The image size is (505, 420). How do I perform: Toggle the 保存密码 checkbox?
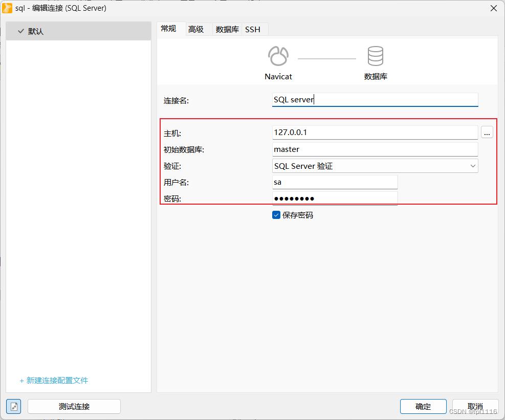[x=276, y=215]
